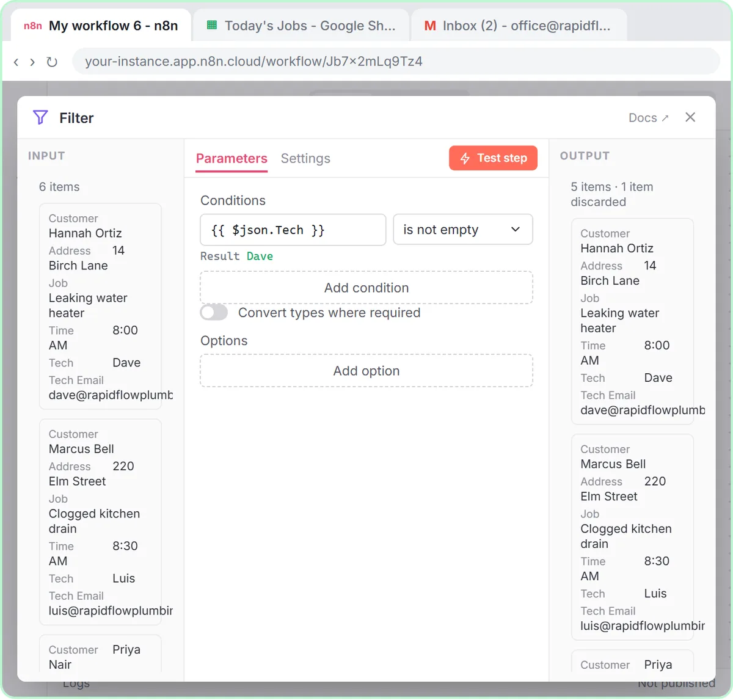Image resolution: width=733 pixels, height=700 pixels.
Task: Expand the dropdown chevron beside 'is not empty'
Action: click(516, 230)
